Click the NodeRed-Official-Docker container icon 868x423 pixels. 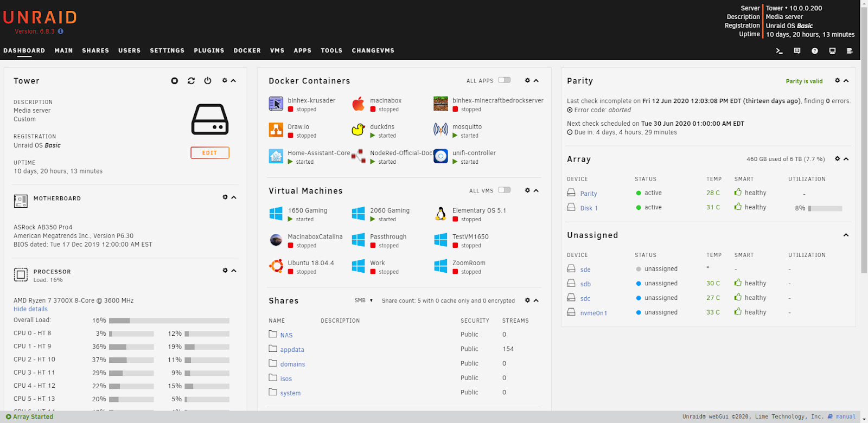click(359, 156)
